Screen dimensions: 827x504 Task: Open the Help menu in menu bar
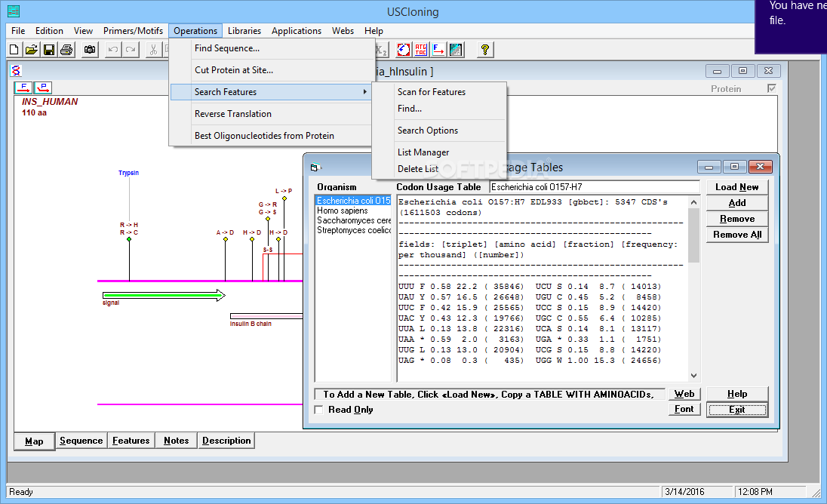click(x=374, y=31)
